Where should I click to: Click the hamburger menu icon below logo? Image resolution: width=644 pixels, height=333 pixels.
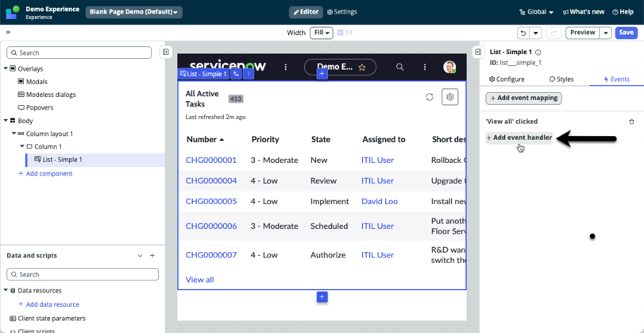point(8,33)
